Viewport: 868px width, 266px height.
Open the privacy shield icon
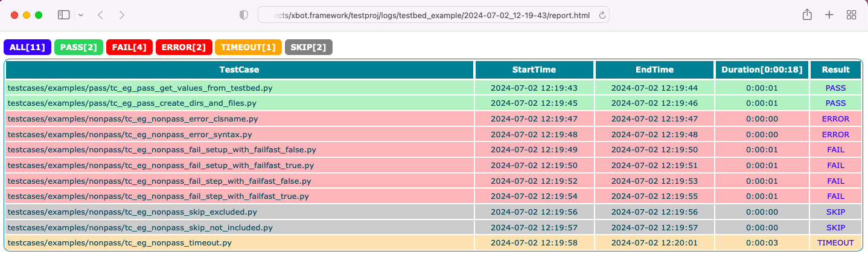tap(244, 15)
